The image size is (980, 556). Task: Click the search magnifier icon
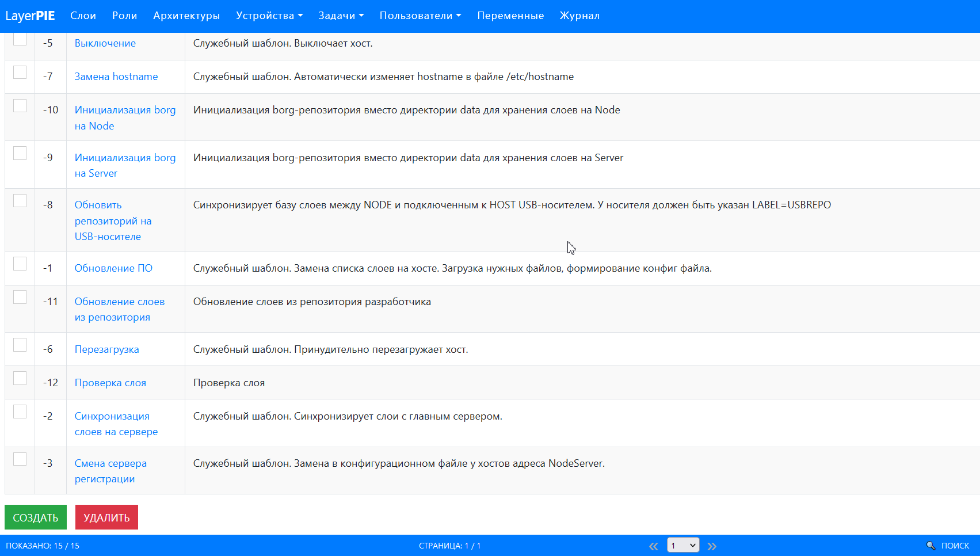(x=931, y=545)
